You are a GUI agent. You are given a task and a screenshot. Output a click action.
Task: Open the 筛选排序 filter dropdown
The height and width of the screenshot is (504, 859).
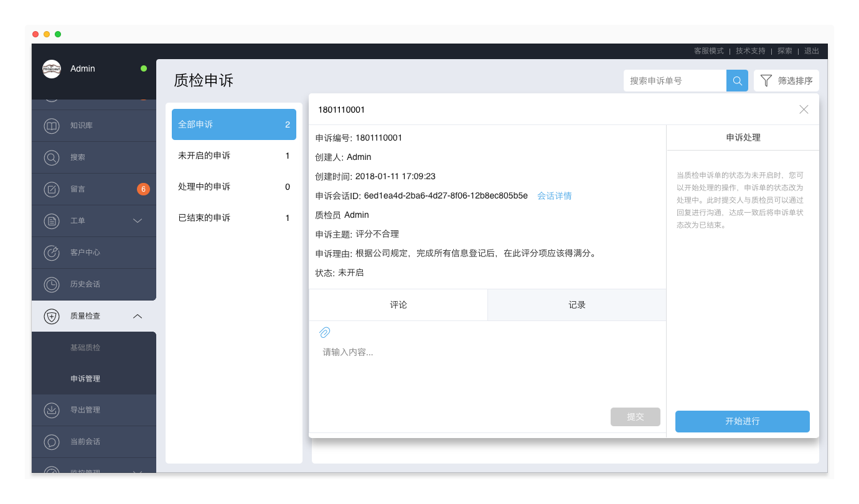[x=786, y=81]
